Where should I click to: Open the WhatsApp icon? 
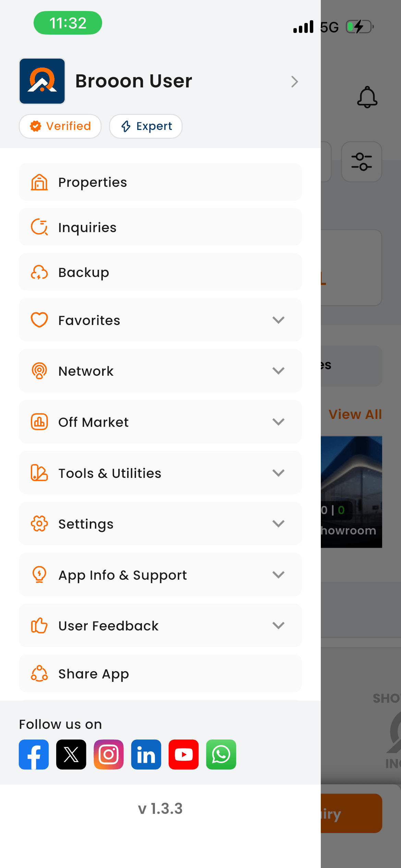click(221, 754)
